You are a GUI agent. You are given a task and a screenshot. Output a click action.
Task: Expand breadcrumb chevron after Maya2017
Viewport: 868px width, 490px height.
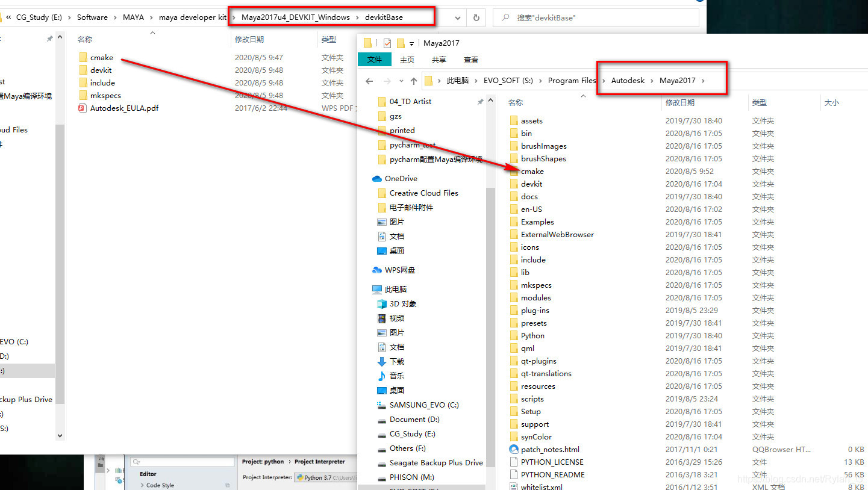point(703,81)
